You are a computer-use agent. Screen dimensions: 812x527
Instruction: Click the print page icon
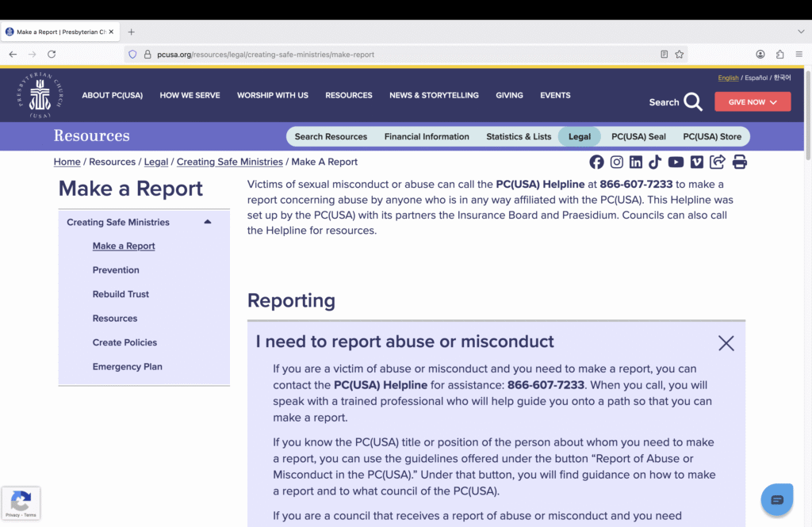(738, 162)
